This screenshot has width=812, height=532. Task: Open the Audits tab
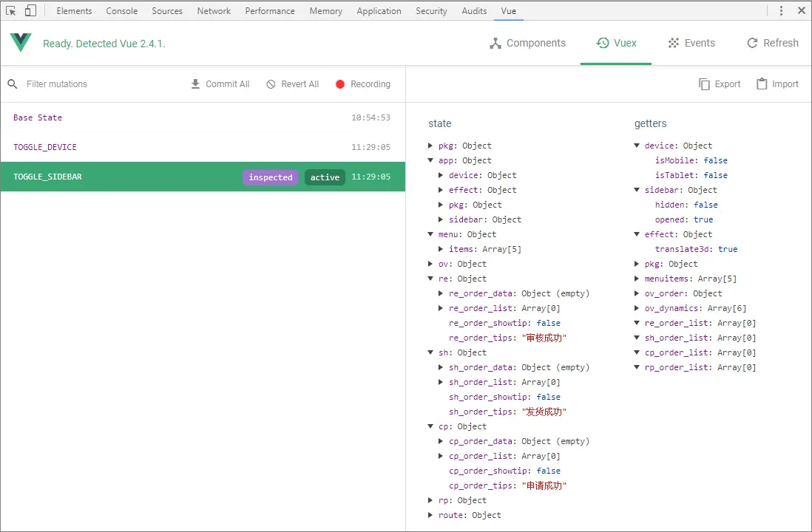[x=474, y=11]
